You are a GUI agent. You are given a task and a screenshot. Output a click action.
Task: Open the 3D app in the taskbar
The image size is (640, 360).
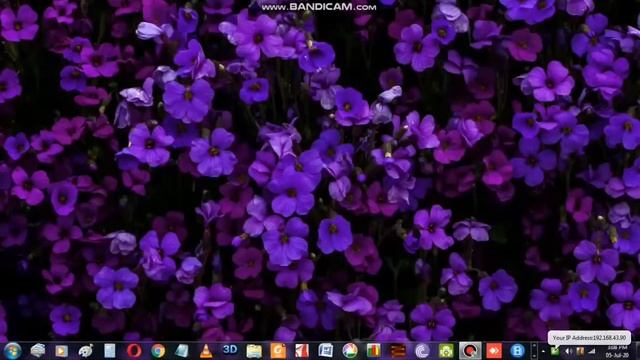coord(230,350)
